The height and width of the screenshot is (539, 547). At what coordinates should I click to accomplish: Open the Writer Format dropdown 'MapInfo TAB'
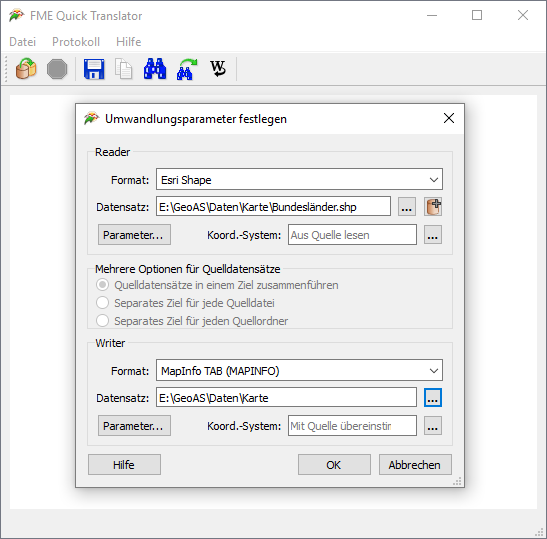299,370
